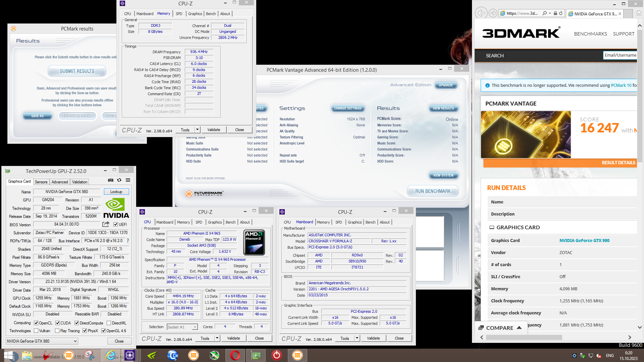Viewport: 644px width, 362px height.
Task: Open the GPU-Z hamburger menu
Action: pyautogui.click(x=128, y=180)
